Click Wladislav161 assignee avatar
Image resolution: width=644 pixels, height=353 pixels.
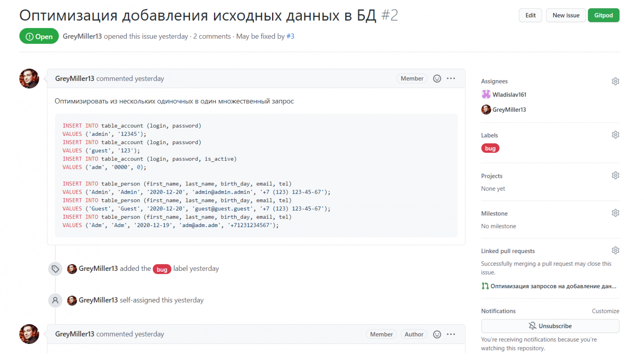coord(486,95)
